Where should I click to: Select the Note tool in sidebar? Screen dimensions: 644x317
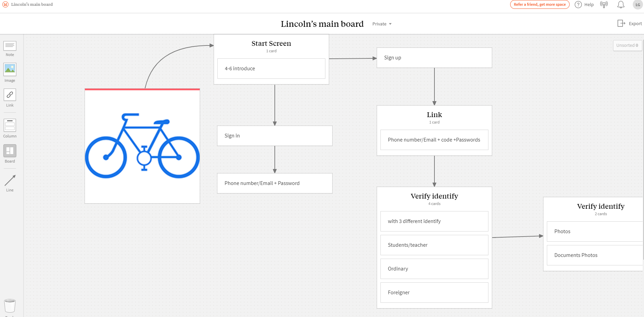(x=10, y=46)
